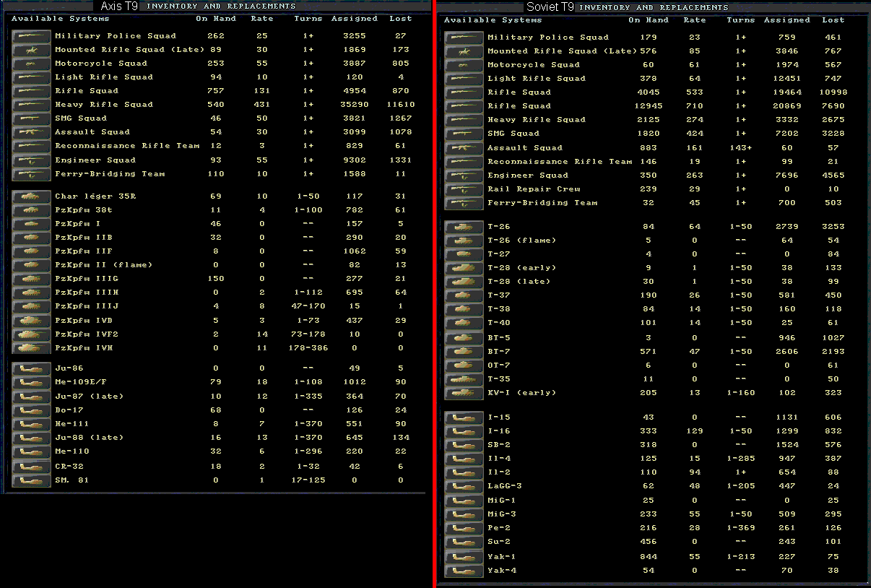
Task: Select the 'T-40' tank name
Action: click(499, 323)
